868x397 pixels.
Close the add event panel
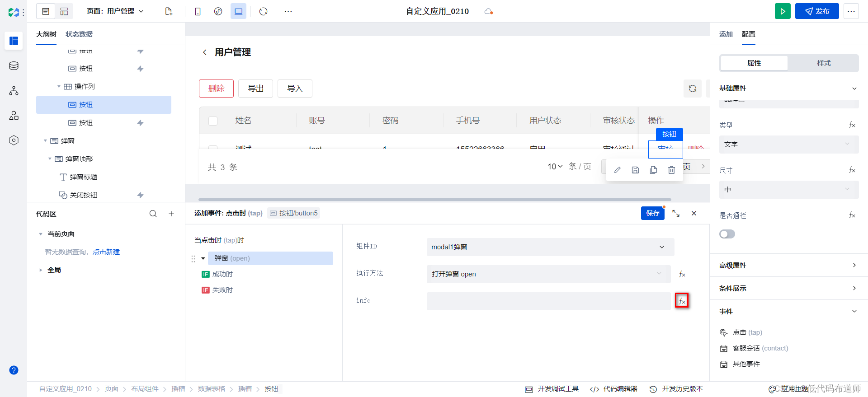pos(694,213)
